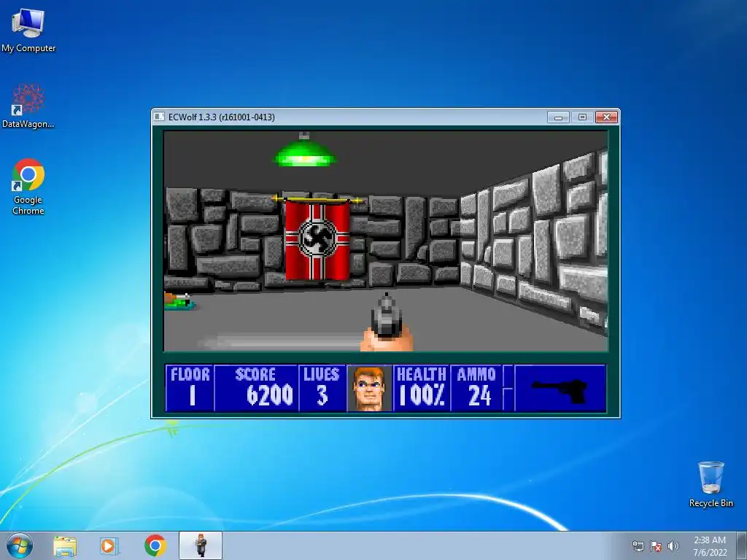Close the ECWolf window
This screenshot has height=560, width=747.
(606, 117)
